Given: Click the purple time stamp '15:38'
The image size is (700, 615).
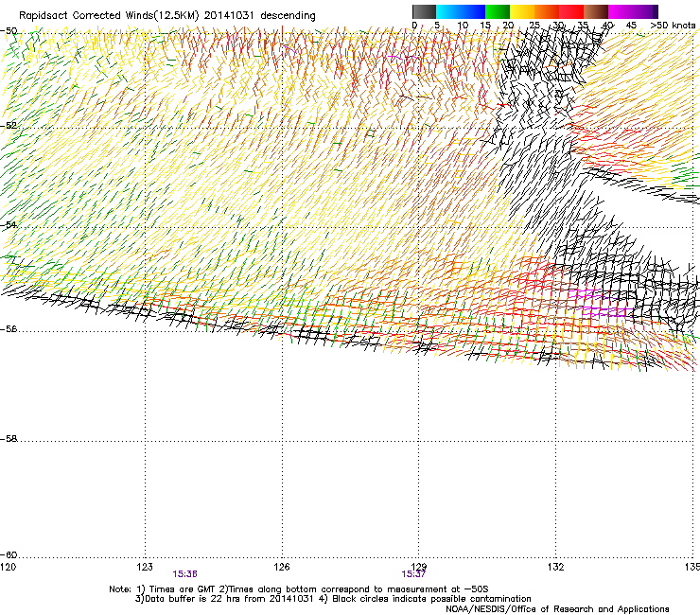Looking at the screenshot, I should 184,574.
